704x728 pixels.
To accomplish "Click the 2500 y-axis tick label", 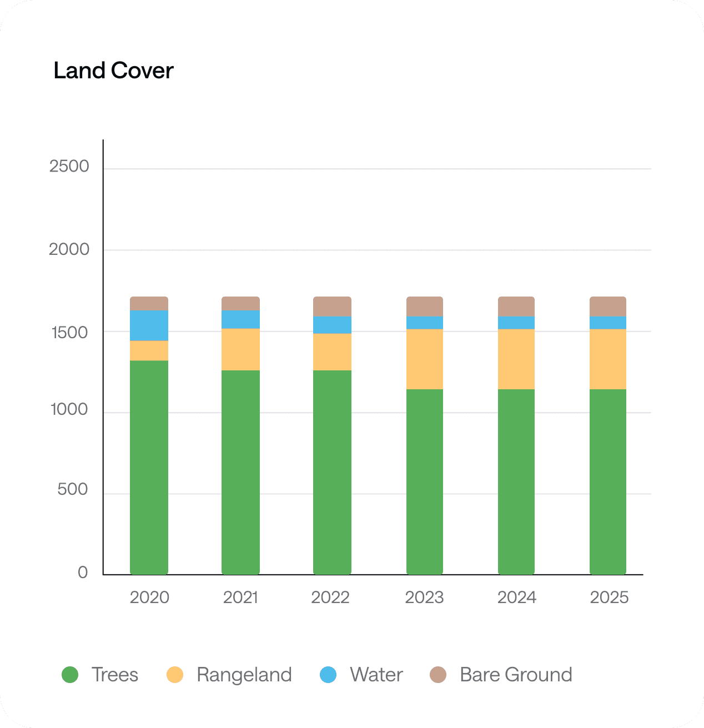I will (69, 166).
